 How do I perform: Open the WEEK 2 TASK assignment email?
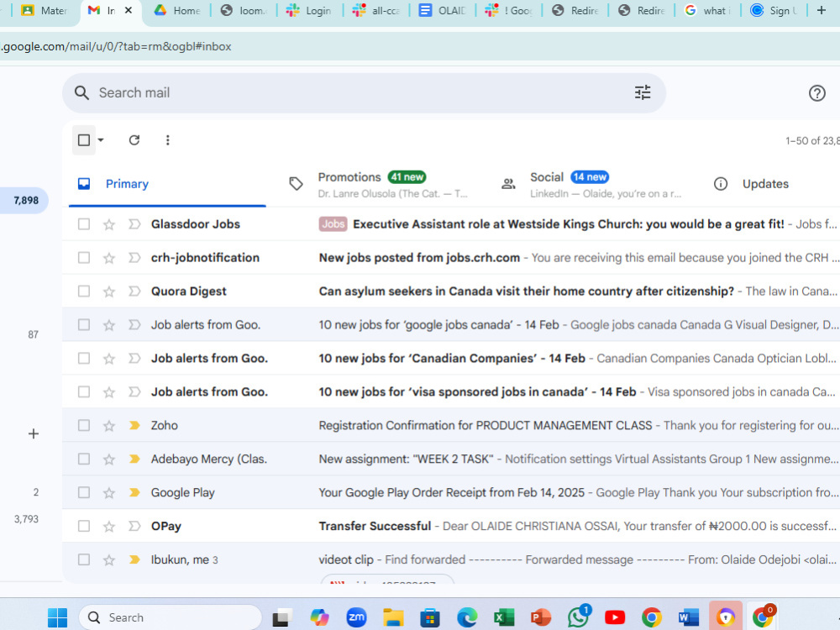click(x=406, y=459)
